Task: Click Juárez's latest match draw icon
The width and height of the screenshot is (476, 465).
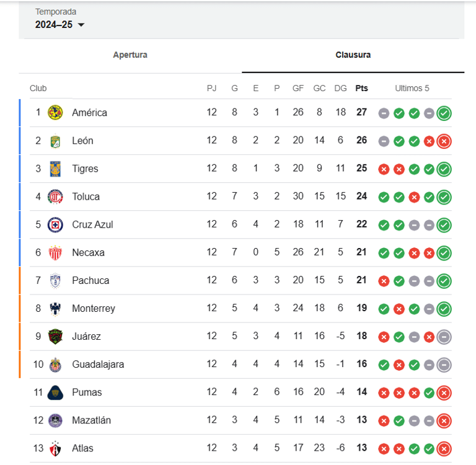Action: click(x=444, y=337)
